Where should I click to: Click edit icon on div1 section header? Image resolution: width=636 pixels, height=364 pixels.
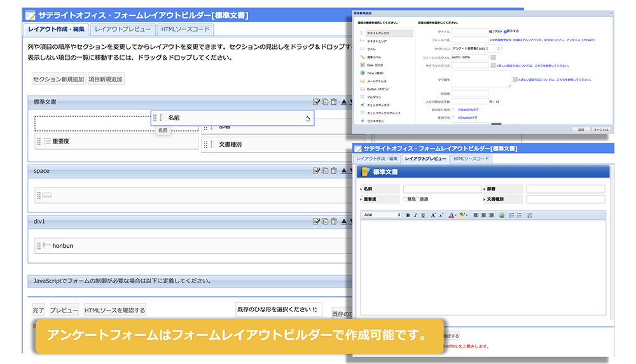(x=316, y=221)
